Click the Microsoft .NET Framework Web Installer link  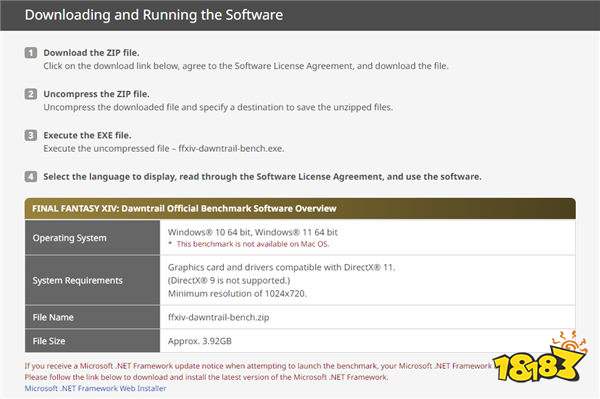coord(95,388)
